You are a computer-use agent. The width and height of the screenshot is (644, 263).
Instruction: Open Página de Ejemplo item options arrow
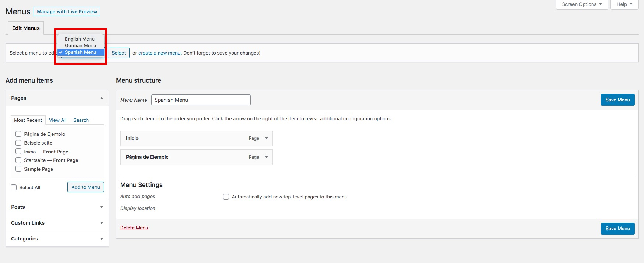point(267,157)
